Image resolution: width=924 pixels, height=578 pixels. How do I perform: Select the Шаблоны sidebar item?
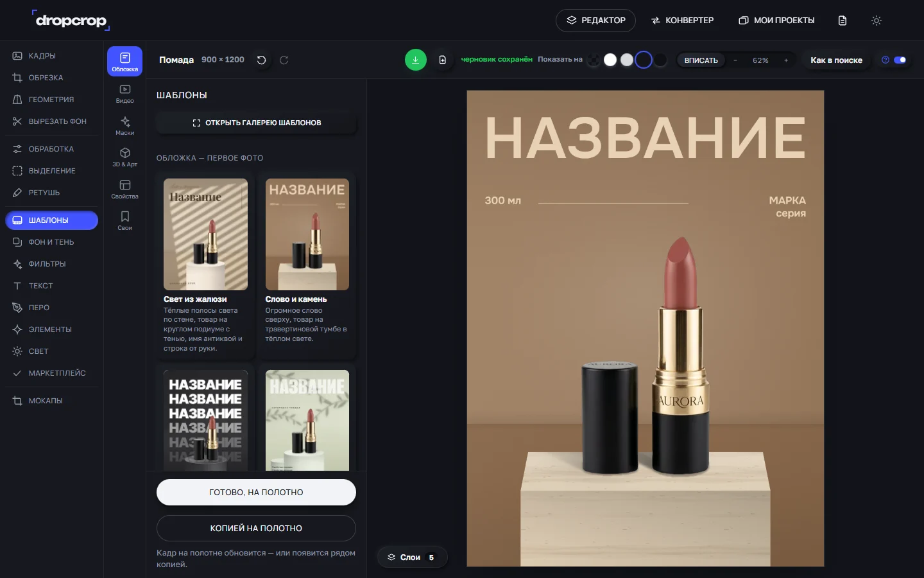tap(51, 220)
